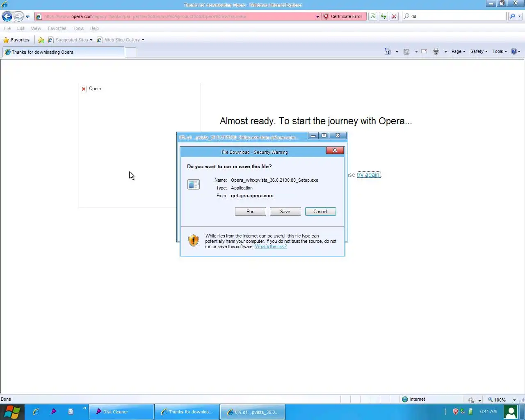Click the Print icon

pyautogui.click(x=436, y=51)
